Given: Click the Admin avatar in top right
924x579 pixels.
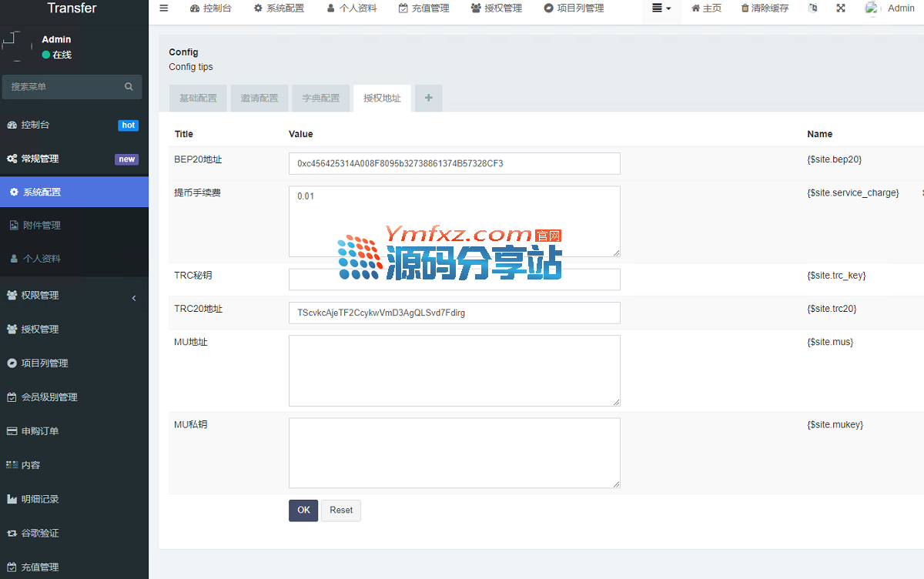Looking at the screenshot, I should click(872, 8).
